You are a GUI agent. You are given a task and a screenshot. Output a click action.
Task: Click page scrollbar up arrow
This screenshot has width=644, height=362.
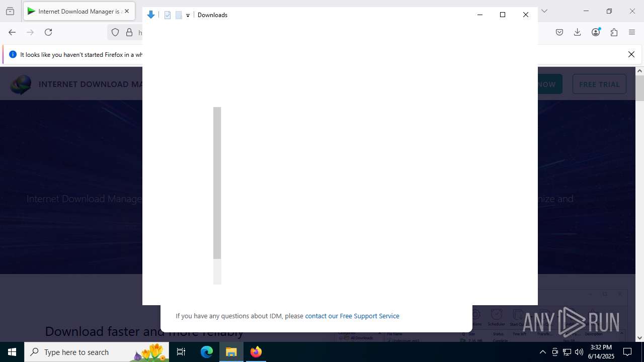[x=639, y=71]
